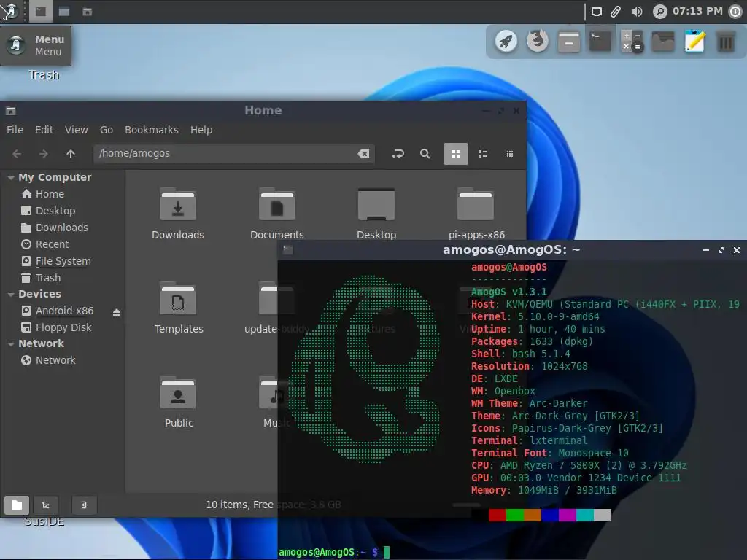This screenshot has width=747, height=560.
Task: Go to the parent folder with up arrow
Action: click(x=71, y=154)
